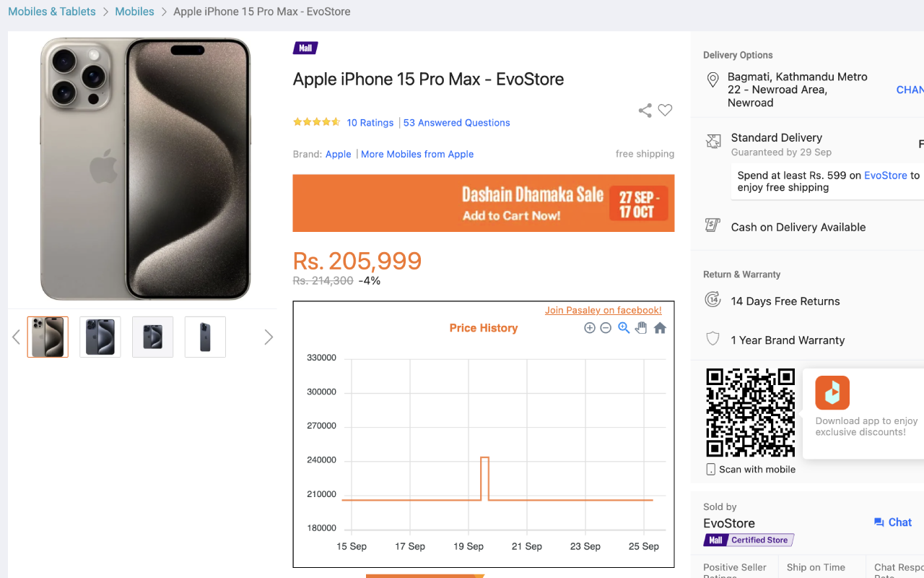Image resolution: width=924 pixels, height=578 pixels.
Task: Click the Chat icon beside EvoStore
Action: 892,522
